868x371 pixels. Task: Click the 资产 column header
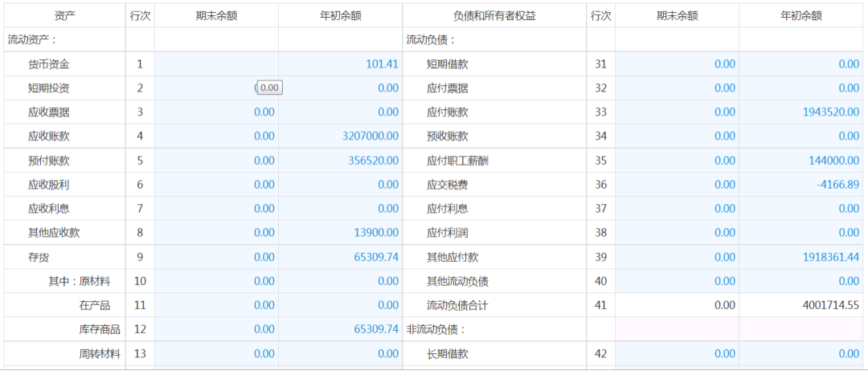(x=65, y=16)
